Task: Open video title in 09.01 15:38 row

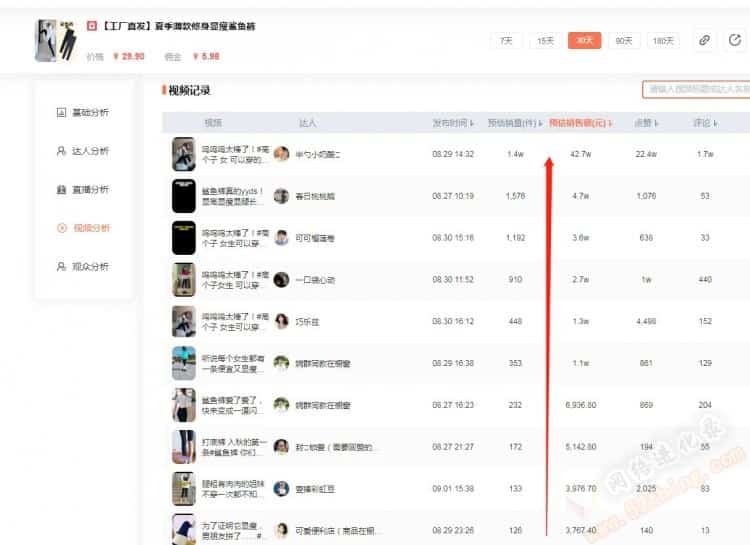Action: pyautogui.click(x=232, y=489)
